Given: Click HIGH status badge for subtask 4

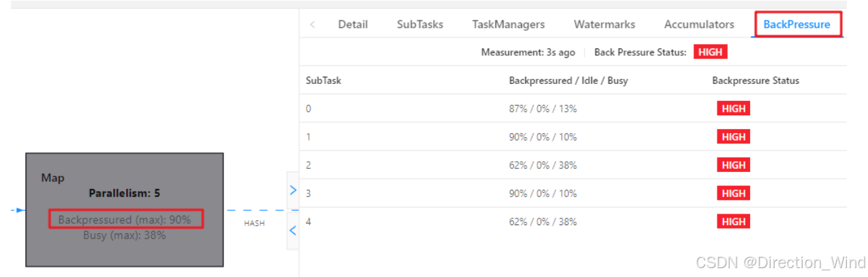Looking at the screenshot, I should 733,222.
